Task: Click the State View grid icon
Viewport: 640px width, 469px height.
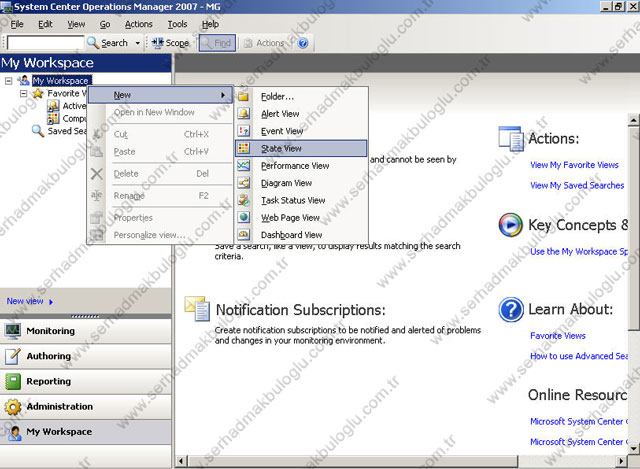Action: coord(244,148)
